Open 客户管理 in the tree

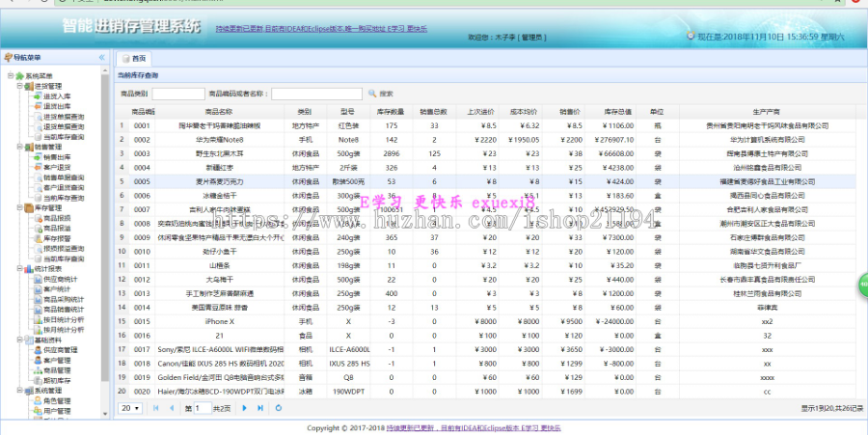(57, 361)
